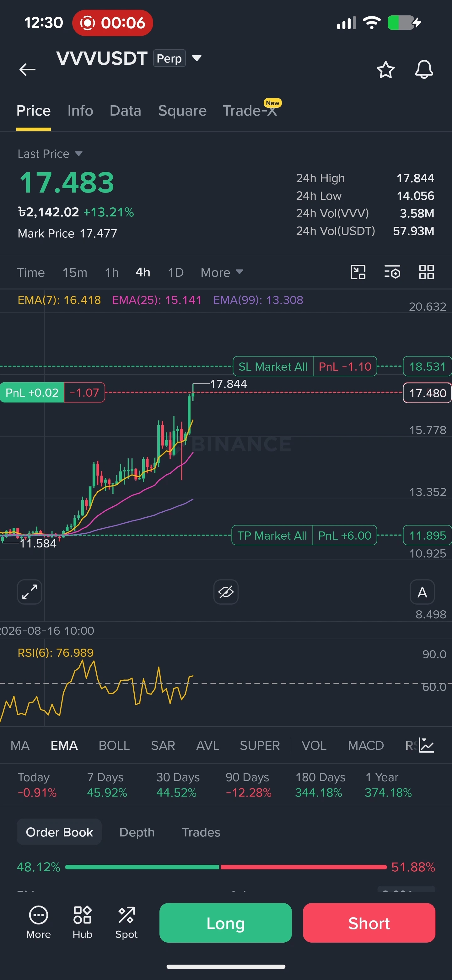Viewport: 452px width, 980px height.
Task: Toggle the MA indicator
Action: point(20,745)
